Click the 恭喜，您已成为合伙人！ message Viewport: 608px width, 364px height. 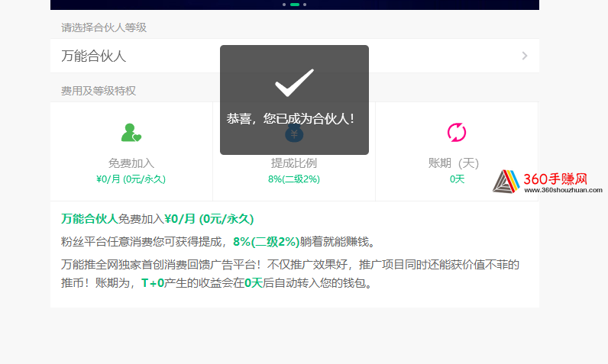(290, 118)
